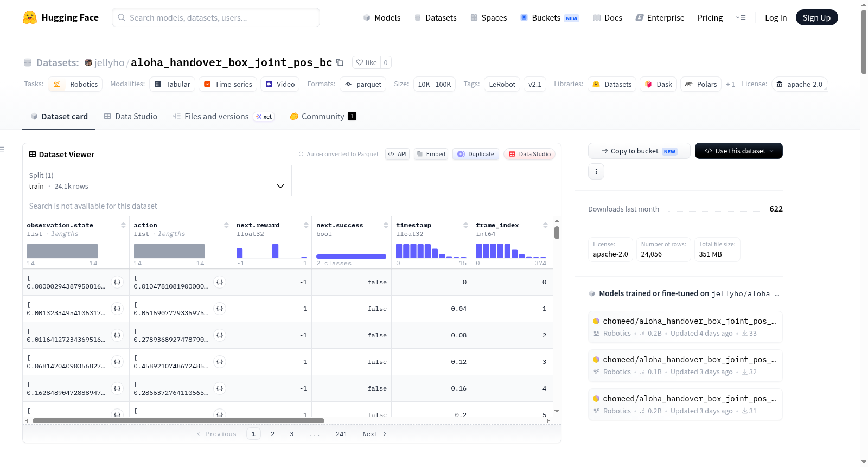868x467 pixels.
Task: Click the jellyho user avatar
Action: [x=88, y=62]
